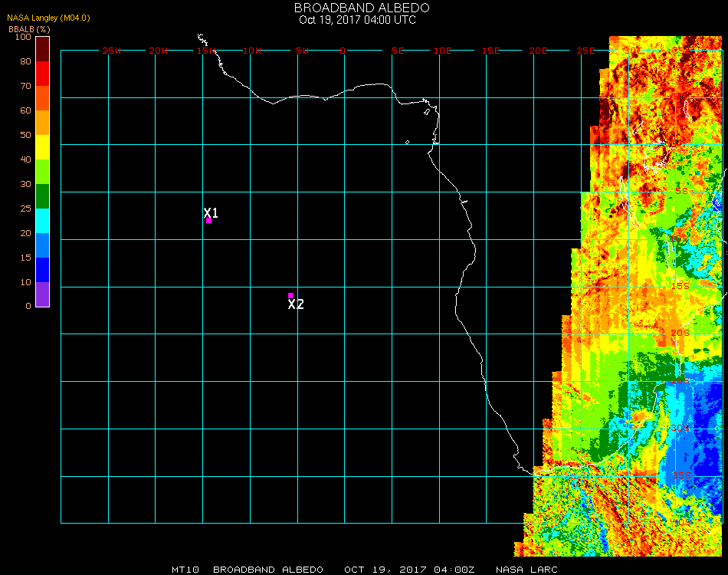Click the colorbar value label 25
The width and height of the screenshot is (728, 575).
click(x=25, y=209)
